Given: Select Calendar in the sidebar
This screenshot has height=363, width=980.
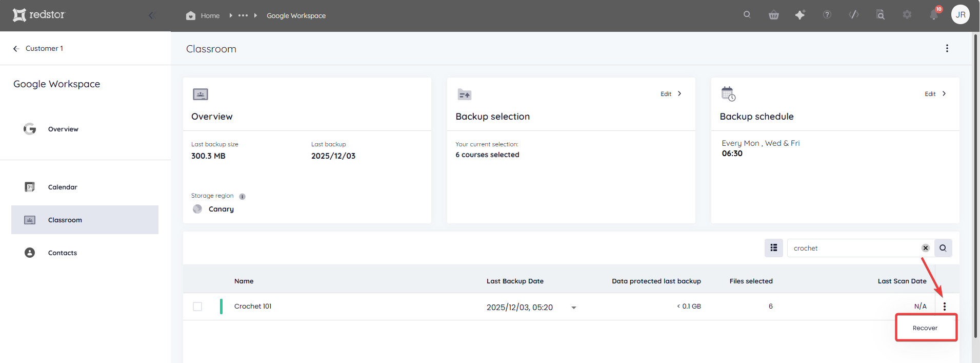Looking at the screenshot, I should coord(63,187).
